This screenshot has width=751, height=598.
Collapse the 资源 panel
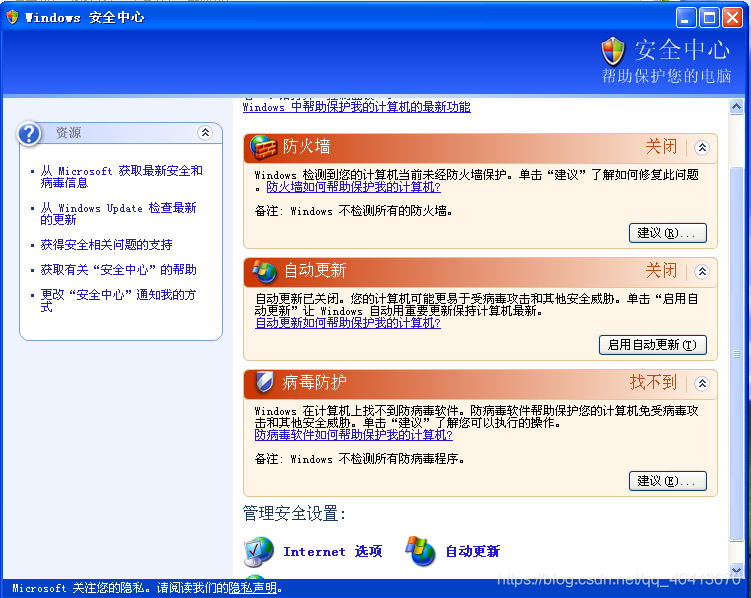[205, 133]
